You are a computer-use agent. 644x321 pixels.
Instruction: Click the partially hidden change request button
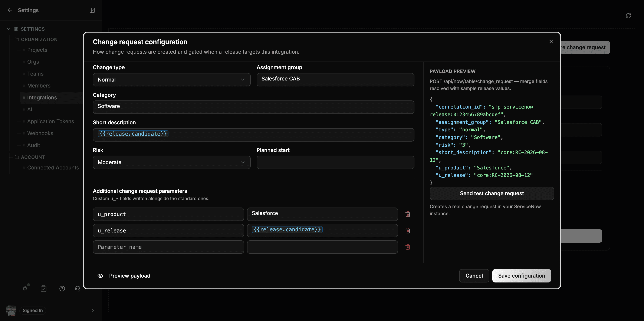585,47
